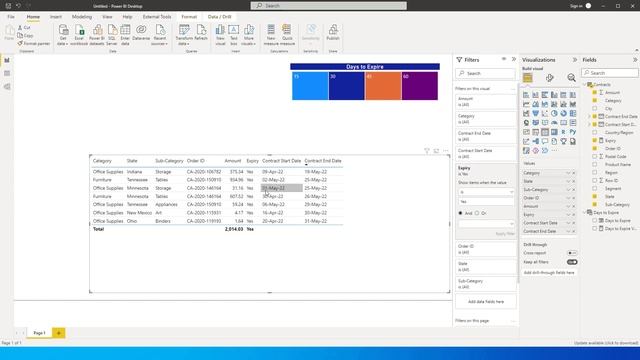Check the Postal Code field checkbox
Image resolution: width=640 pixels, height=360 pixels.
(595, 157)
